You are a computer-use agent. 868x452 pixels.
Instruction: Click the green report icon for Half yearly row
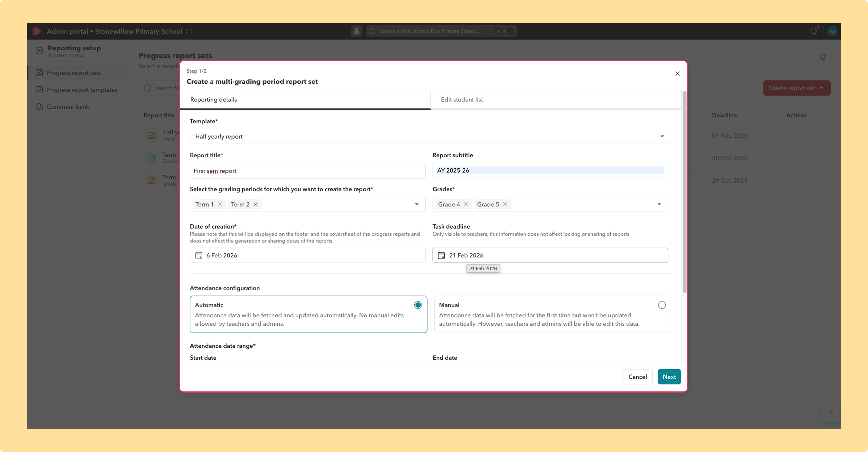[151, 136]
